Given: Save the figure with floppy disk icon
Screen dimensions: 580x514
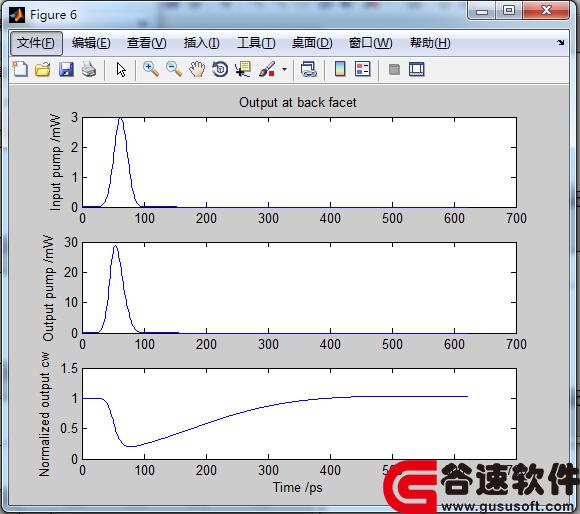Looking at the screenshot, I should click(x=66, y=69).
